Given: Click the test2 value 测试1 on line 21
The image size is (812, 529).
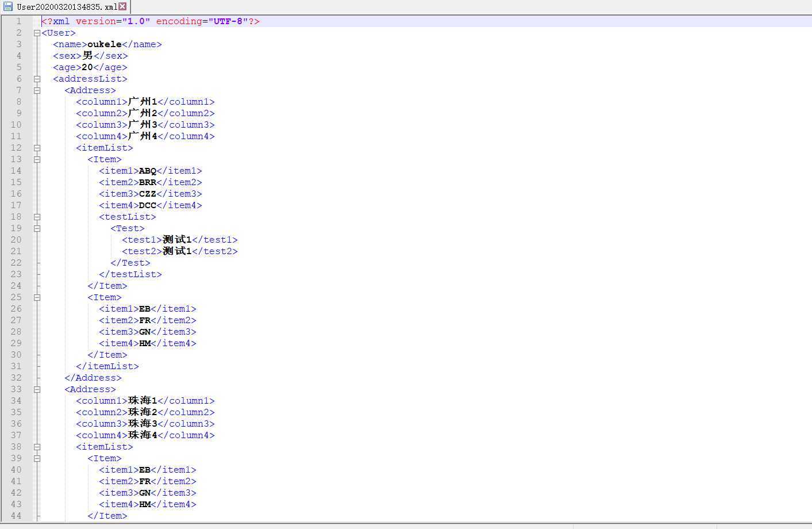Looking at the screenshot, I should point(177,251).
